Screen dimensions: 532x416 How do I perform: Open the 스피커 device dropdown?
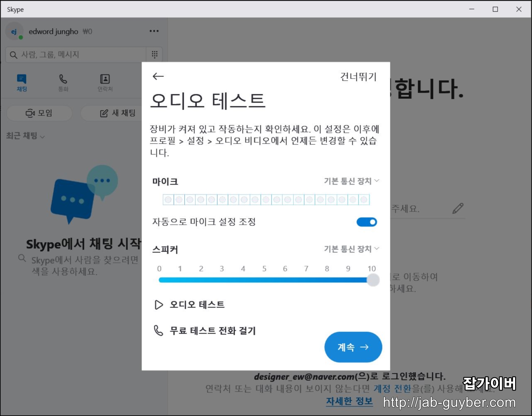pyautogui.click(x=351, y=249)
